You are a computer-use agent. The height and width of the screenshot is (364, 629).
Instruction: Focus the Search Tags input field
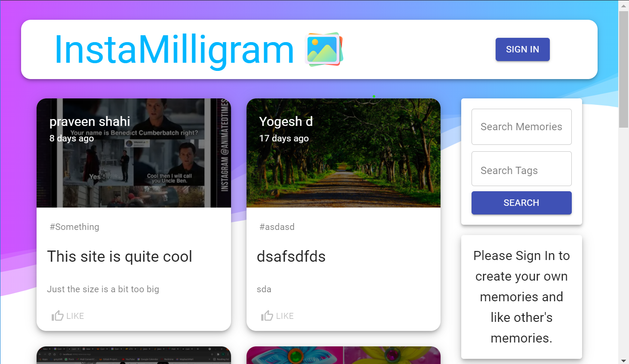click(521, 169)
